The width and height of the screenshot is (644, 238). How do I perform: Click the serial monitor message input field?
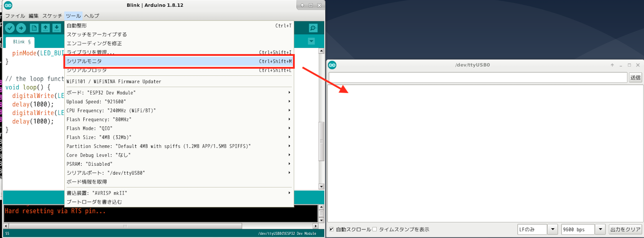[x=477, y=77]
